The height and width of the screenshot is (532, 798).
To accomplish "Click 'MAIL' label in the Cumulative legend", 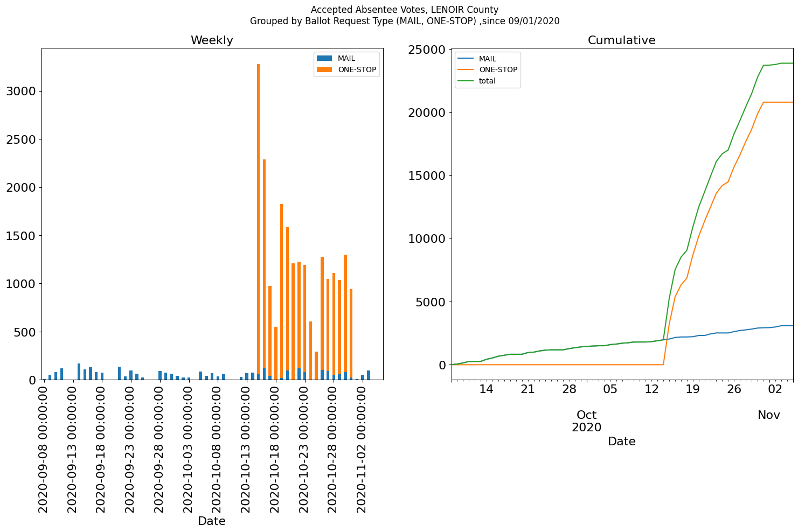I will [488, 59].
